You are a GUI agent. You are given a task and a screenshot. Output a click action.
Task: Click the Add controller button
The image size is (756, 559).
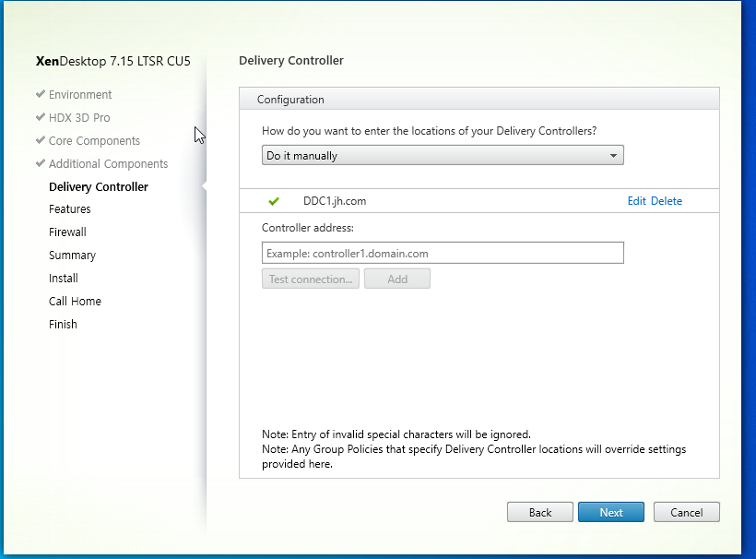(397, 279)
